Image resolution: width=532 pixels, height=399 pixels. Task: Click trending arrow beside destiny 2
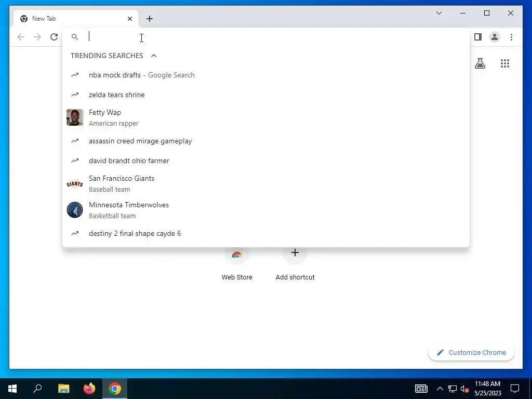[x=75, y=233]
